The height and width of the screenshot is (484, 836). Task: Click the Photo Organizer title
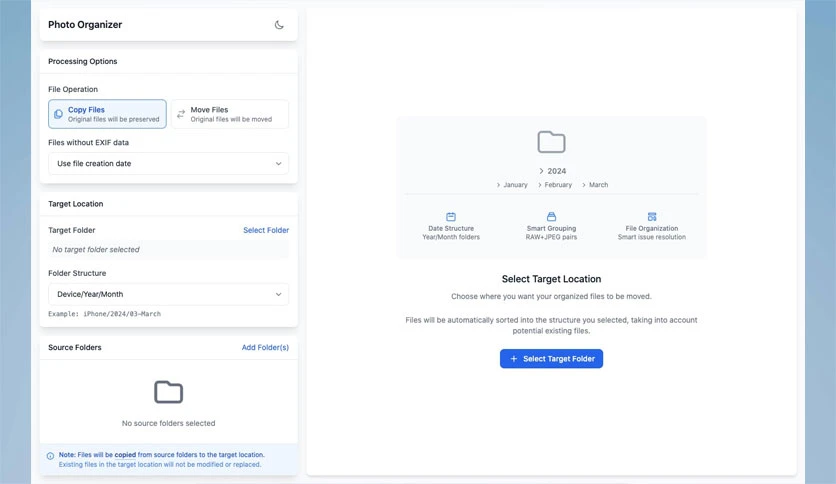click(x=85, y=25)
